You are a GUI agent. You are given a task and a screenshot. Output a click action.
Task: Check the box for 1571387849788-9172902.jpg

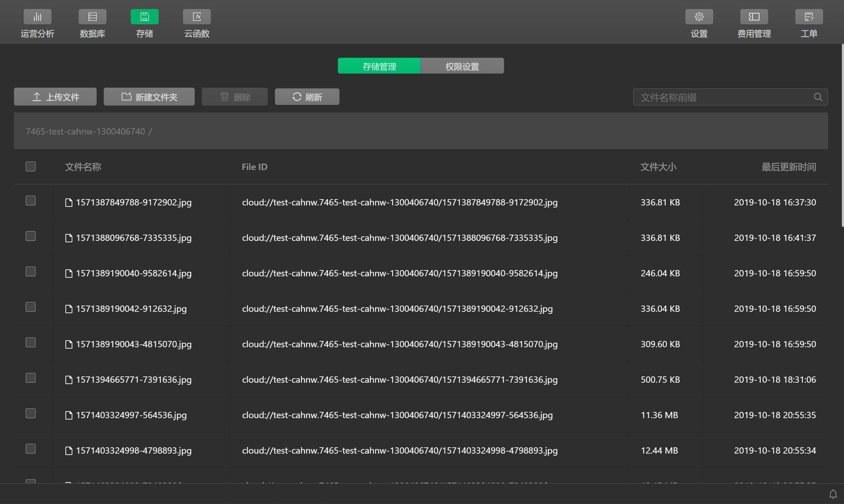coord(31,201)
